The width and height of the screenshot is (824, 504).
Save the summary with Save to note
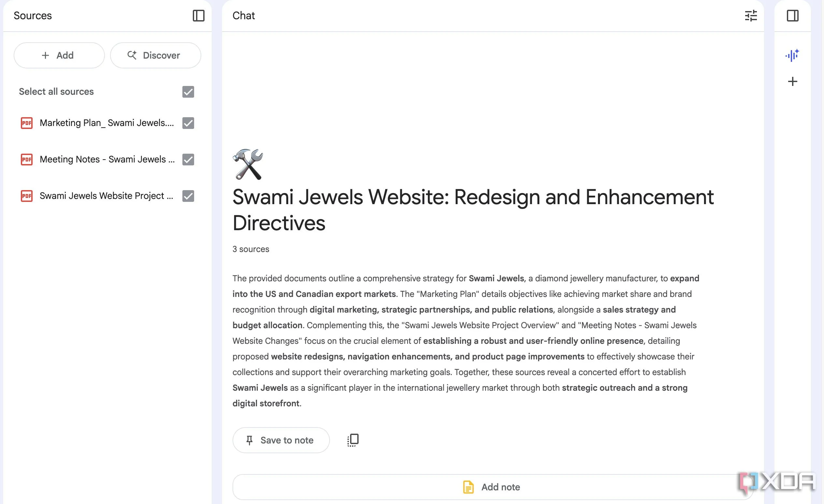(x=281, y=440)
